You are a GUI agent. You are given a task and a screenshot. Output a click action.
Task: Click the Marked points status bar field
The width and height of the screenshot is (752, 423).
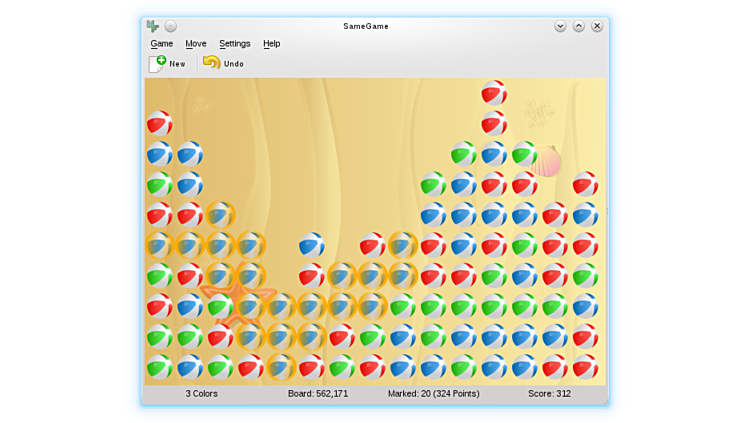tap(433, 394)
